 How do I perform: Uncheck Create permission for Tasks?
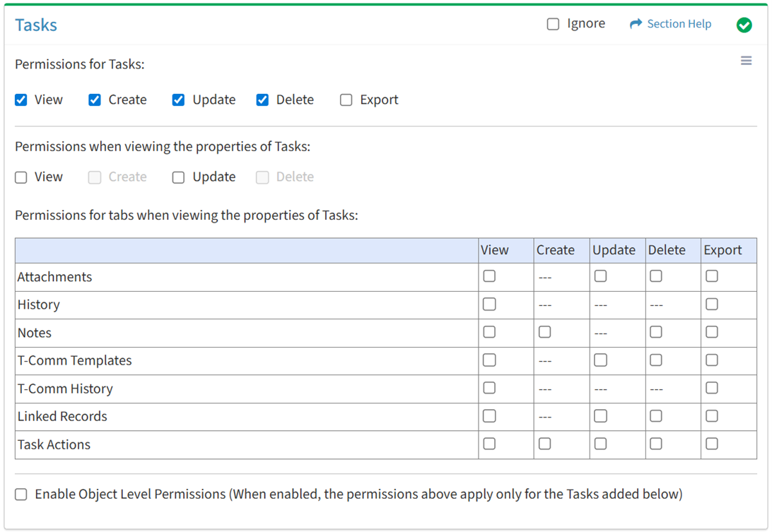coord(95,100)
